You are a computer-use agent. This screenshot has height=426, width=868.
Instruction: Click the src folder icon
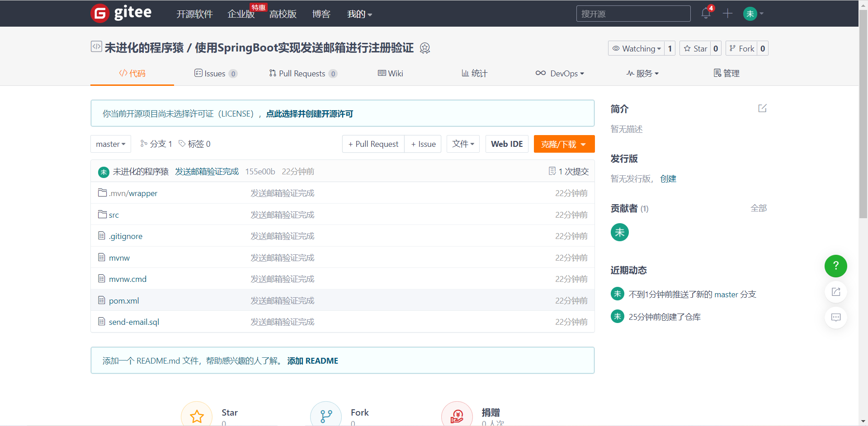pos(103,214)
